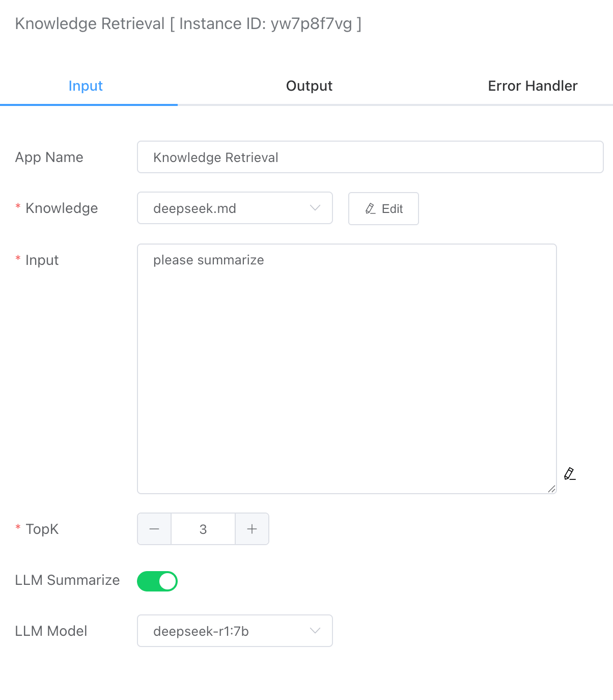613x700 pixels.
Task: Click the Knowledge field label
Action: [x=62, y=208]
